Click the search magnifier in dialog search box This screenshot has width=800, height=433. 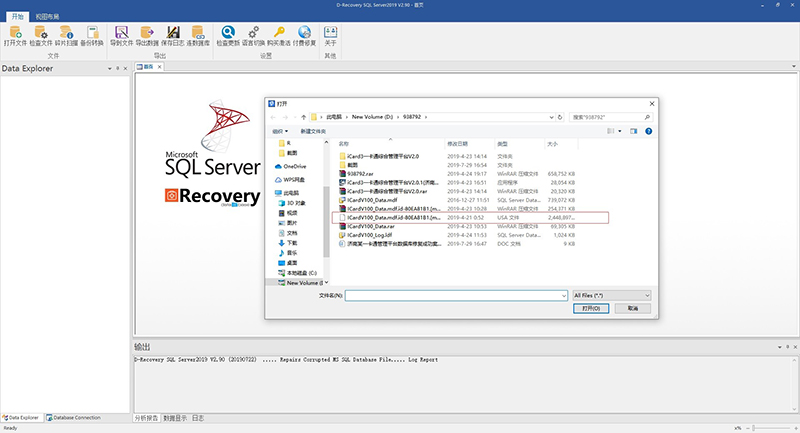point(647,117)
